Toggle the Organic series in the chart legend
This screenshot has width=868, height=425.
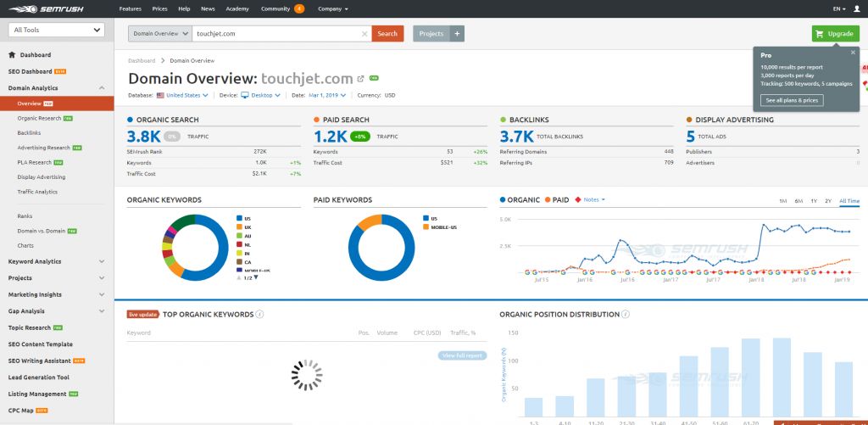(520, 200)
